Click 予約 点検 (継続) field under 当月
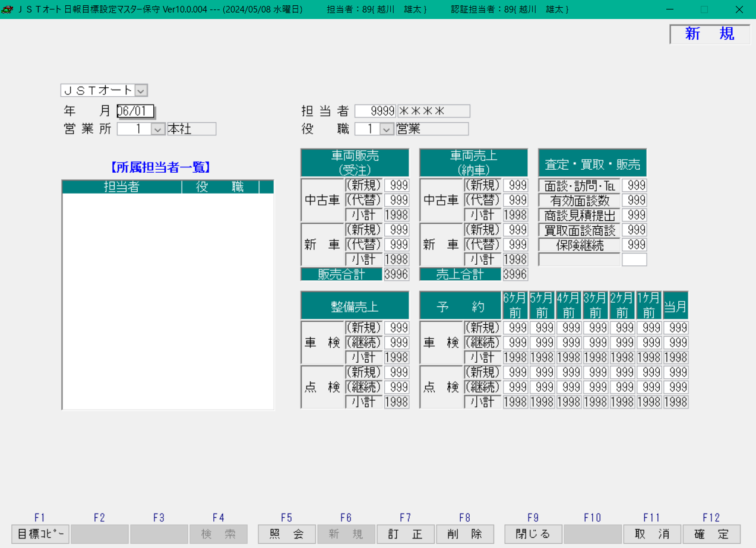This screenshot has height=548, width=756. 676,387
